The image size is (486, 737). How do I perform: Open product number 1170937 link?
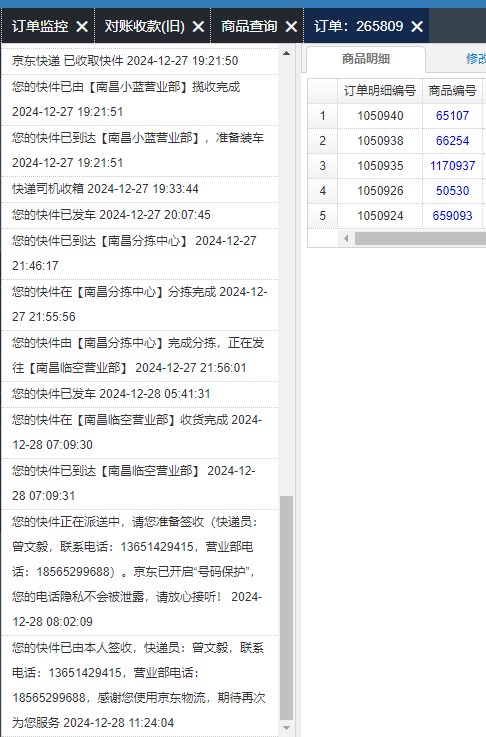[x=452, y=165]
